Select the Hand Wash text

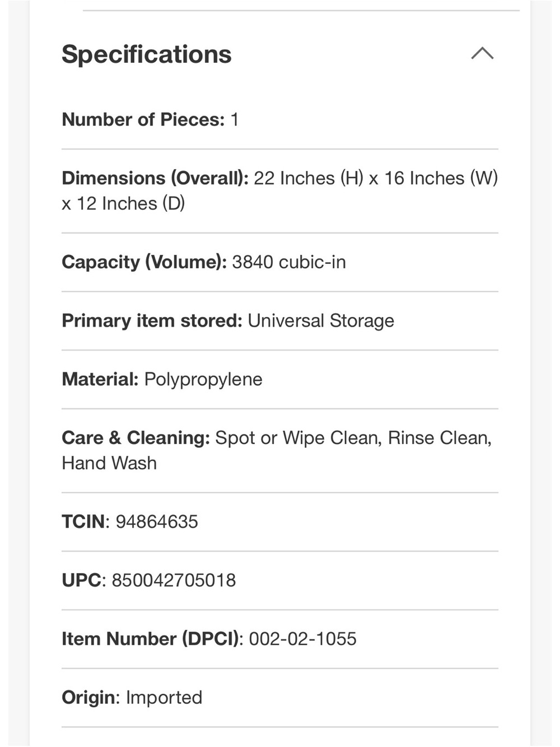109,463
